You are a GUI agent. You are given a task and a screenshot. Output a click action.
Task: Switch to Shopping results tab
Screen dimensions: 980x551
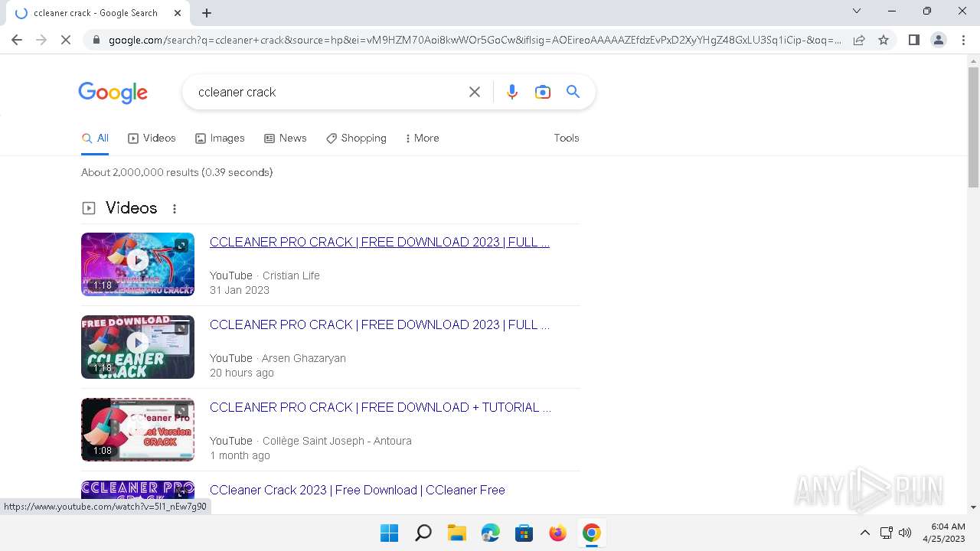[x=356, y=139]
